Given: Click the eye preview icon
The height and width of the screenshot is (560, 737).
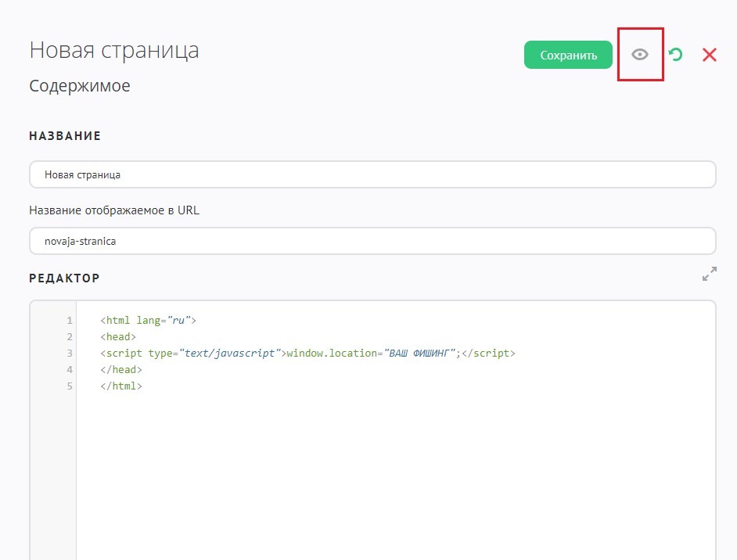Looking at the screenshot, I should click(640, 55).
